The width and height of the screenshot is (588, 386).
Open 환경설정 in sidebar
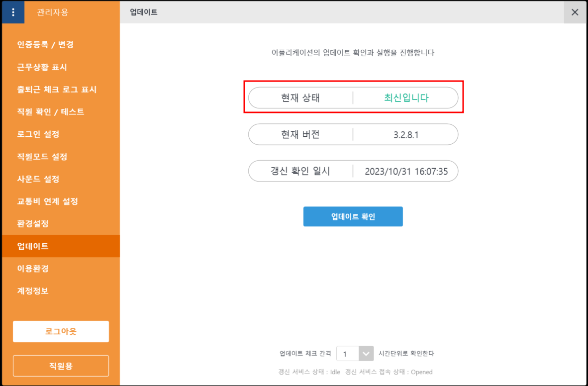coord(33,224)
